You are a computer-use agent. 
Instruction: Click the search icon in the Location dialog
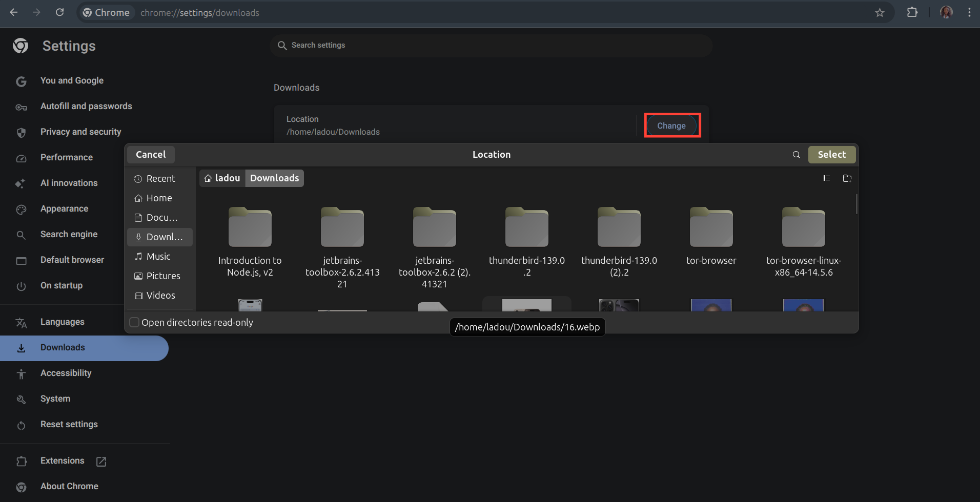[x=795, y=154]
